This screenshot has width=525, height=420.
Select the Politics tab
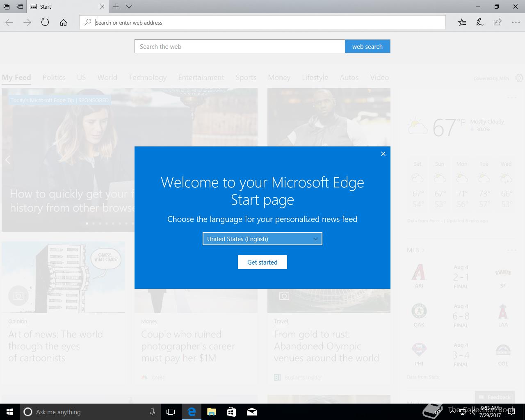pyautogui.click(x=54, y=78)
